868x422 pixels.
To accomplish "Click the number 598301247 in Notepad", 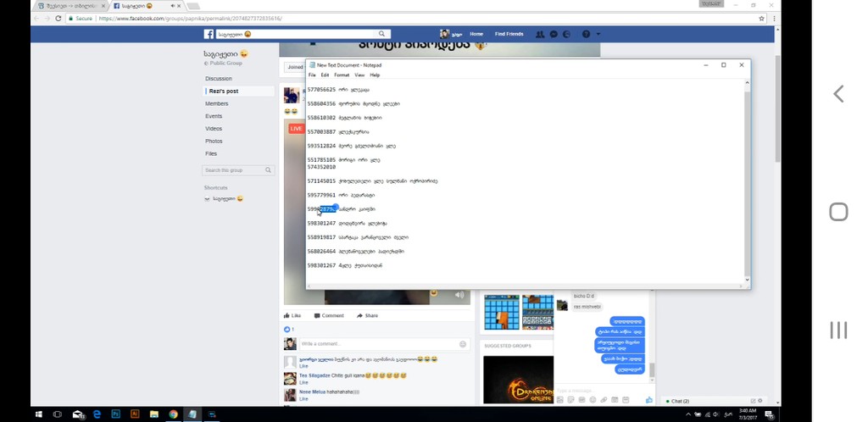I will 321,223.
